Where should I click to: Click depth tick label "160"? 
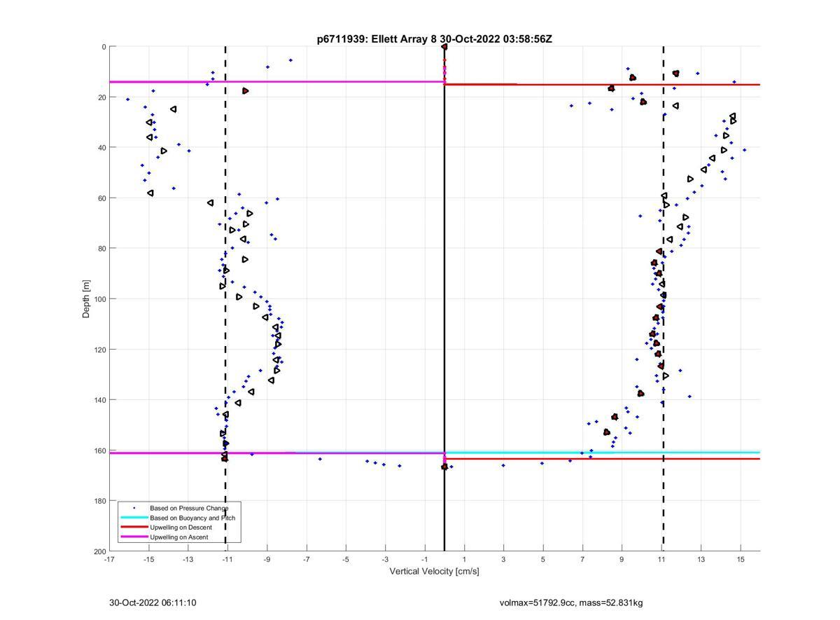click(x=99, y=450)
